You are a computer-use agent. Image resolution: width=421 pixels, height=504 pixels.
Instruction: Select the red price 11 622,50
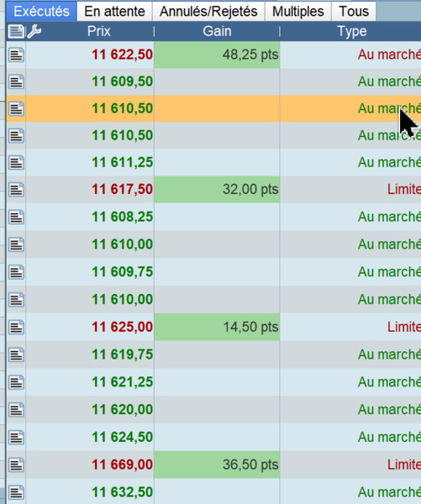122,55
